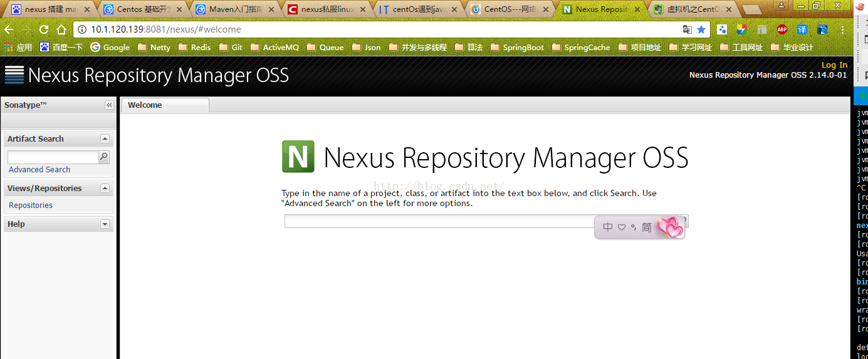Close the Nexus Repository browser tab
The image size is (868, 359).
(x=638, y=9)
